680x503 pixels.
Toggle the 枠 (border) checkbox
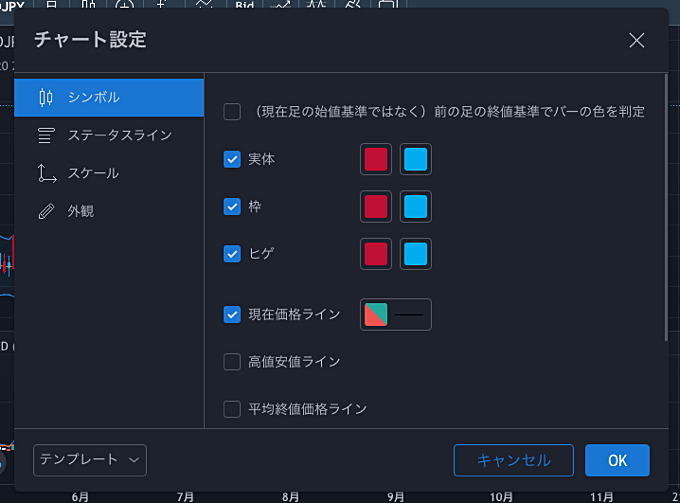[232, 206]
